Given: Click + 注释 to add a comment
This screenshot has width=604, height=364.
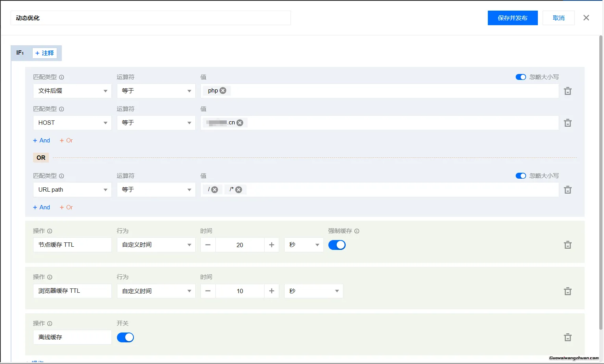Looking at the screenshot, I should pos(44,53).
